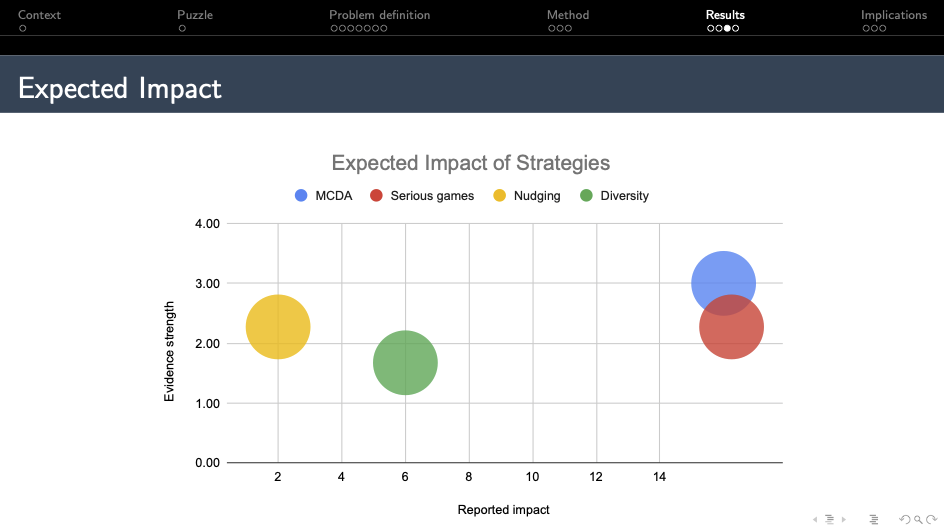Click the section navigation icon between the arrows

(x=829, y=520)
